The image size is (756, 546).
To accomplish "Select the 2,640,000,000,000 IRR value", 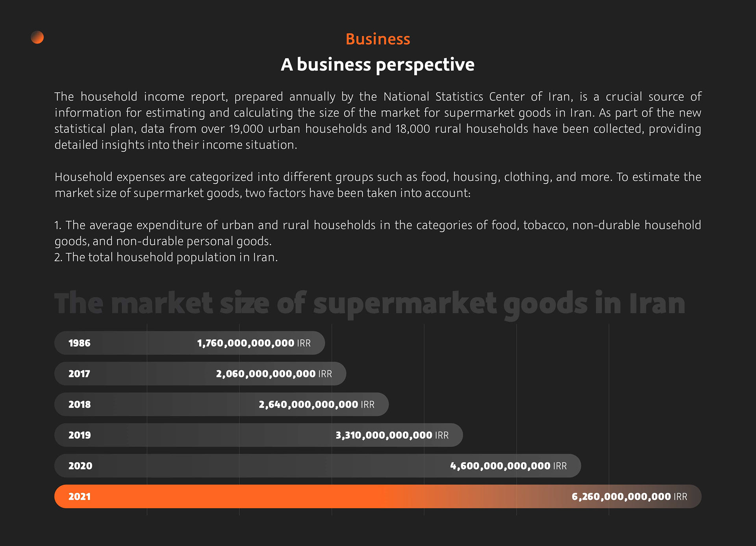I will click(x=316, y=405).
